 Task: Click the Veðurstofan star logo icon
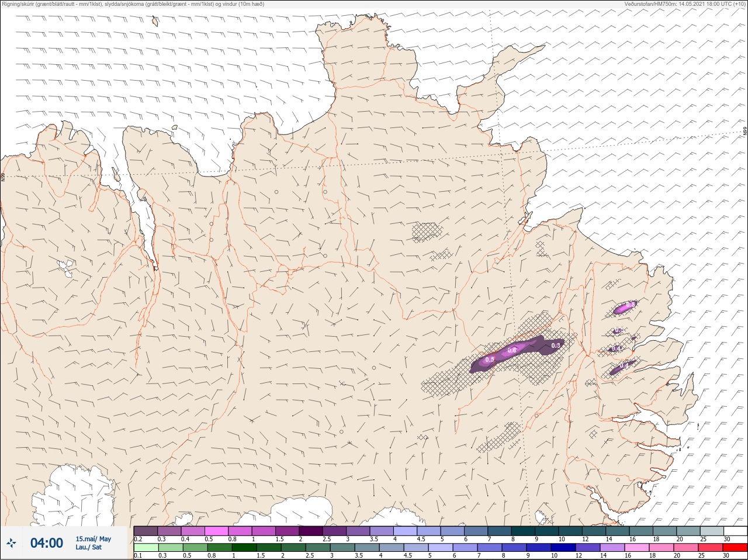(11, 544)
